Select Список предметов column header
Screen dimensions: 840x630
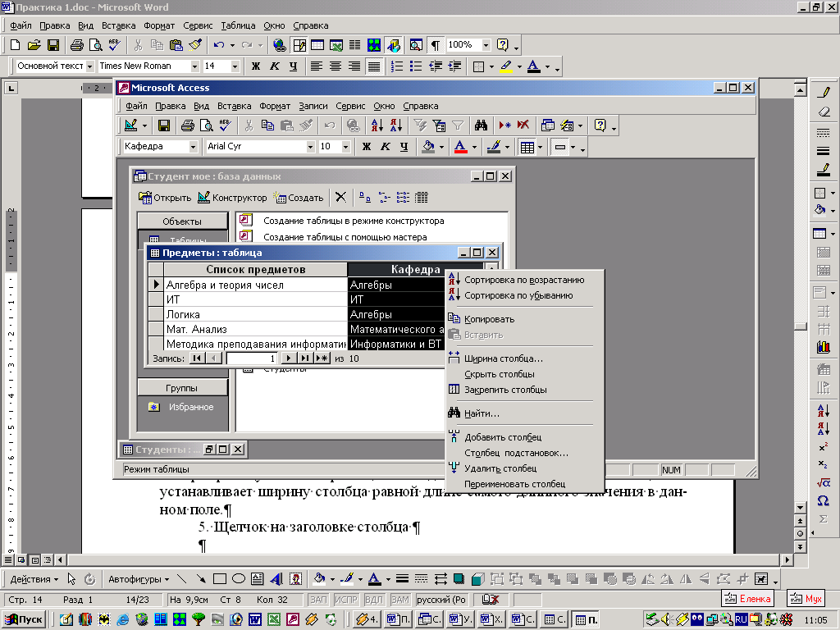[x=256, y=269]
